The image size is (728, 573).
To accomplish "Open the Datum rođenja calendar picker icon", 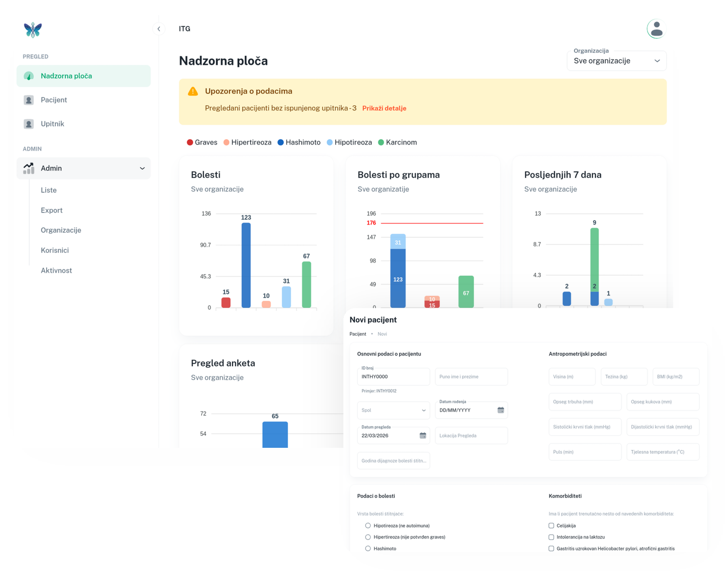I will coord(501,410).
